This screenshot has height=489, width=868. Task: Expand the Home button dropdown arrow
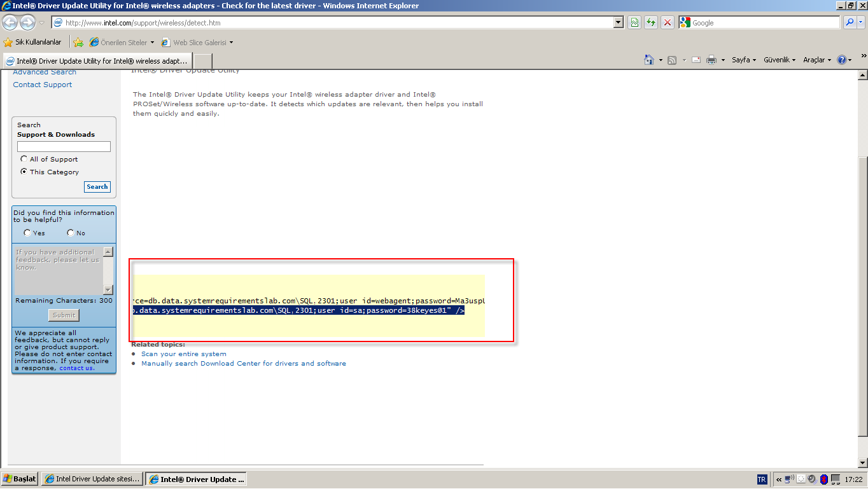pos(661,60)
